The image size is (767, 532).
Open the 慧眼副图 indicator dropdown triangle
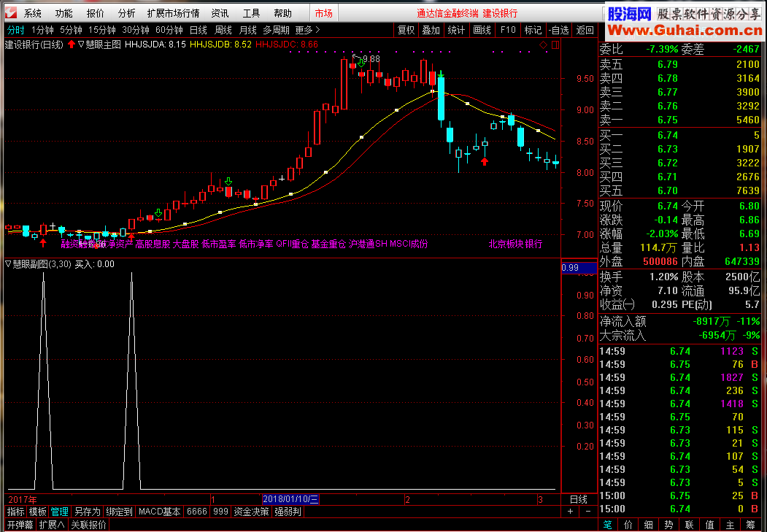point(9,264)
